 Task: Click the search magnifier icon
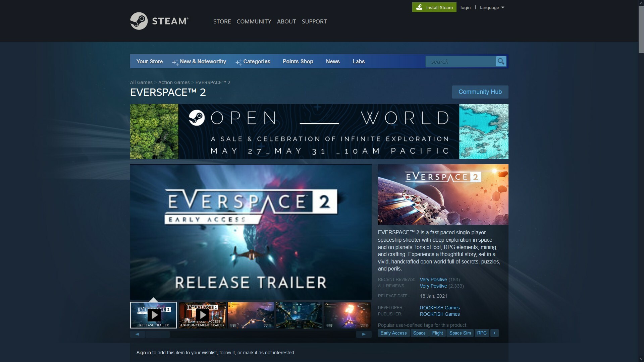500,61
